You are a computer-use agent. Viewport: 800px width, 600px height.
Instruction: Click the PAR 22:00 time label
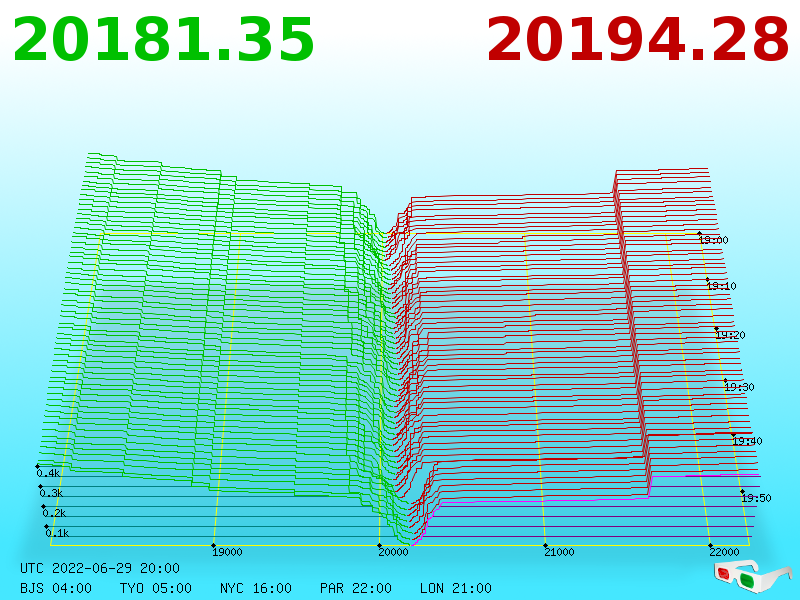(x=356, y=588)
